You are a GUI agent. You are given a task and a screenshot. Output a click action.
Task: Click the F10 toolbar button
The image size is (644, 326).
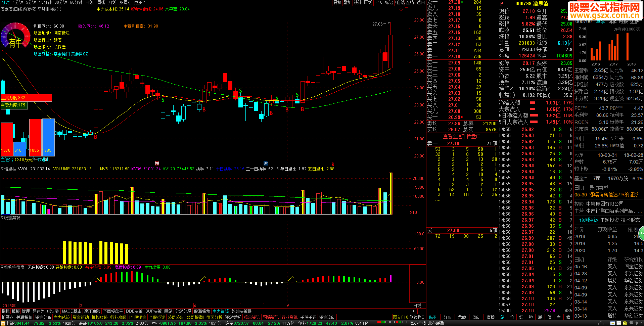point(379,2)
